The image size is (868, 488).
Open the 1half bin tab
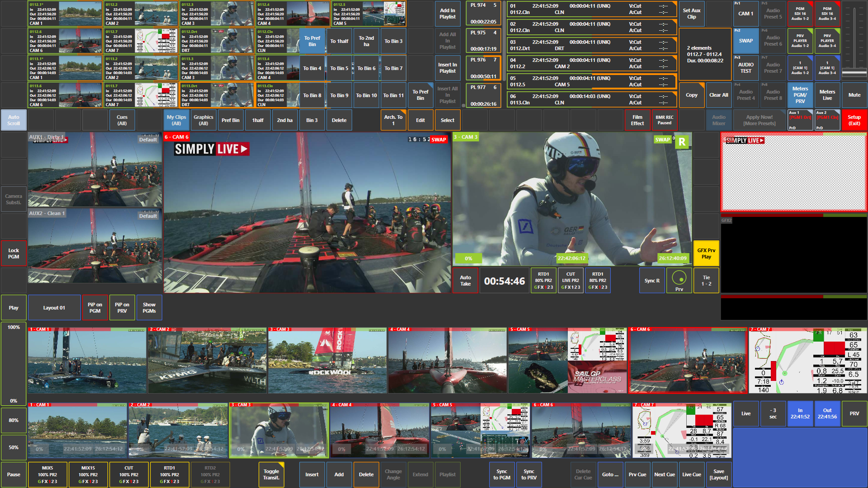tap(258, 120)
